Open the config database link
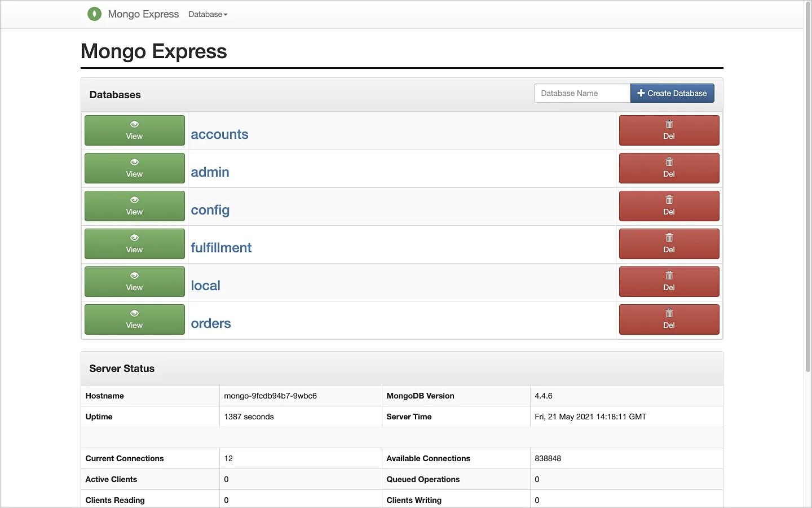This screenshot has width=812, height=508. (210, 210)
